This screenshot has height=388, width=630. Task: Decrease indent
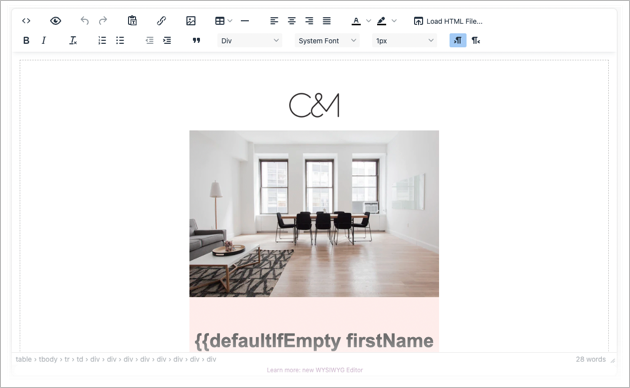pyautogui.click(x=149, y=41)
